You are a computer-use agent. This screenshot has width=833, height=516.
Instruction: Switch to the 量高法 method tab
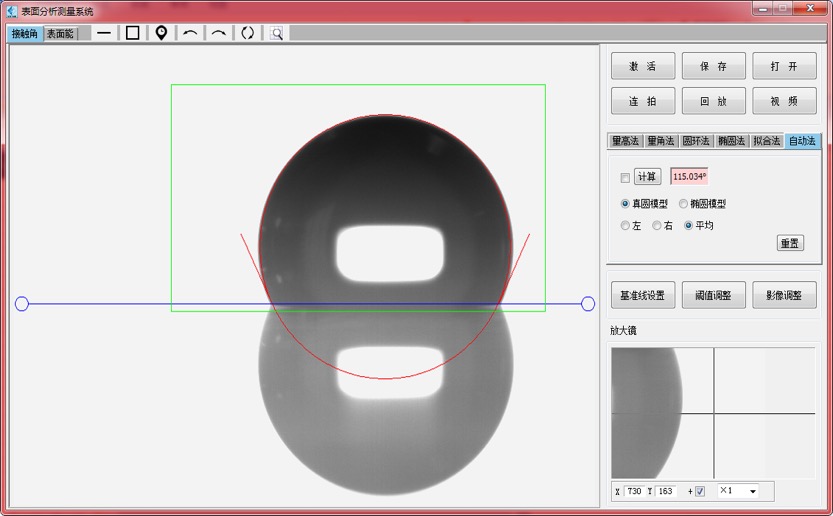click(625, 141)
